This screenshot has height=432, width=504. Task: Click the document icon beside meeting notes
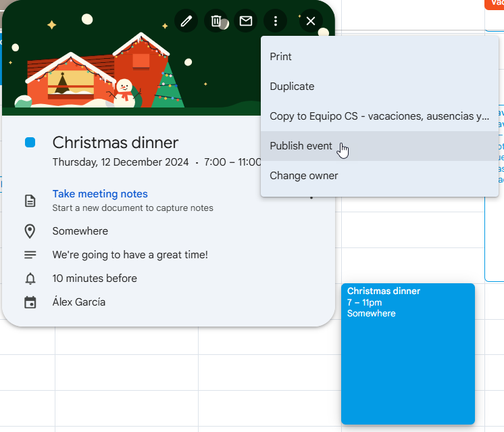[30, 201]
